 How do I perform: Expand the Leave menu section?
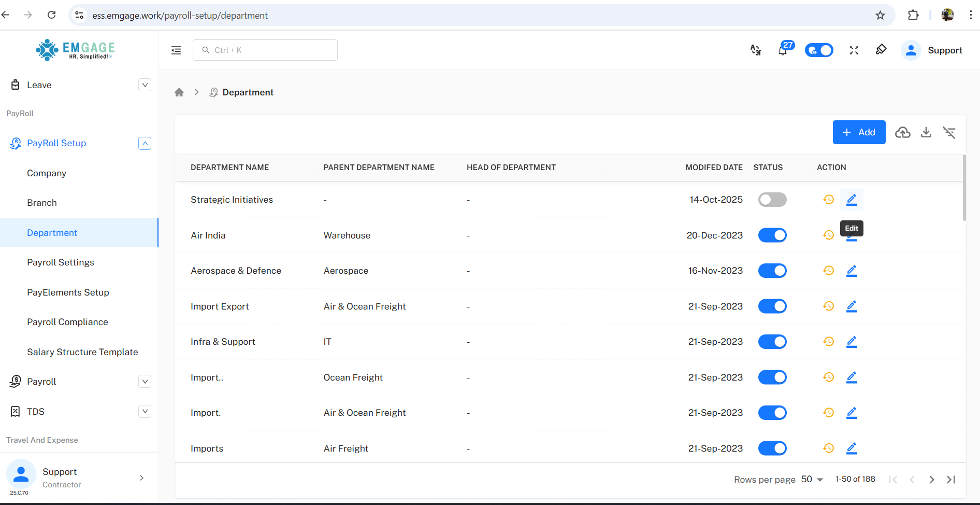point(145,85)
